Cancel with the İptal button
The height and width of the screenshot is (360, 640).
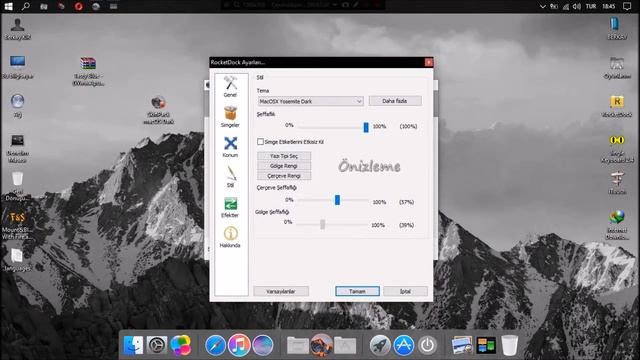(405, 291)
